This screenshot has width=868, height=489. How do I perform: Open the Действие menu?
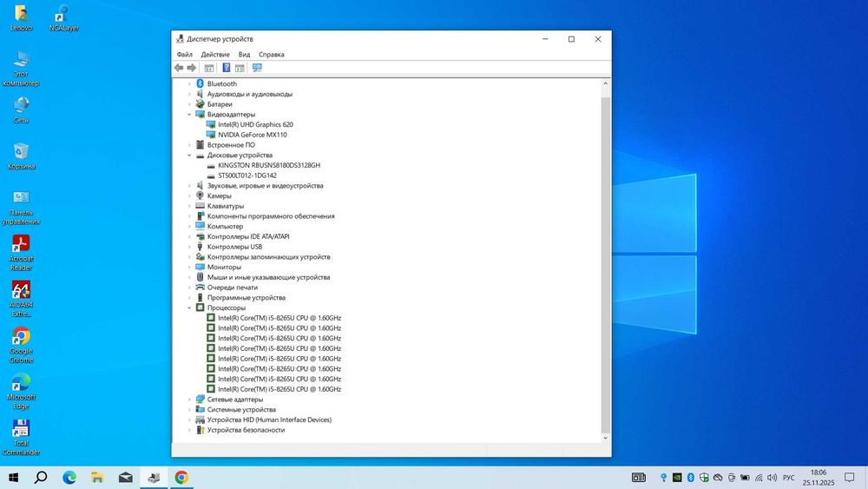coord(215,54)
